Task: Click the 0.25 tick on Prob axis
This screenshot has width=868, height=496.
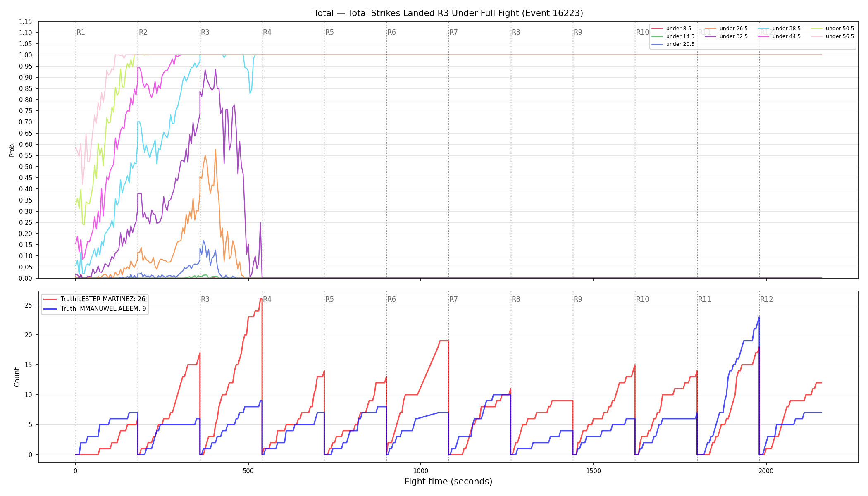Action: (26, 222)
